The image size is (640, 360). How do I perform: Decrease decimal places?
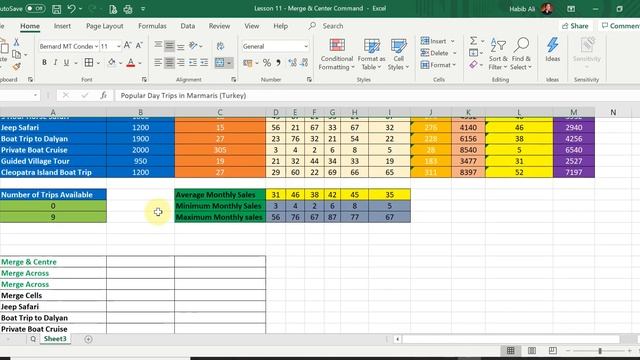(304, 62)
